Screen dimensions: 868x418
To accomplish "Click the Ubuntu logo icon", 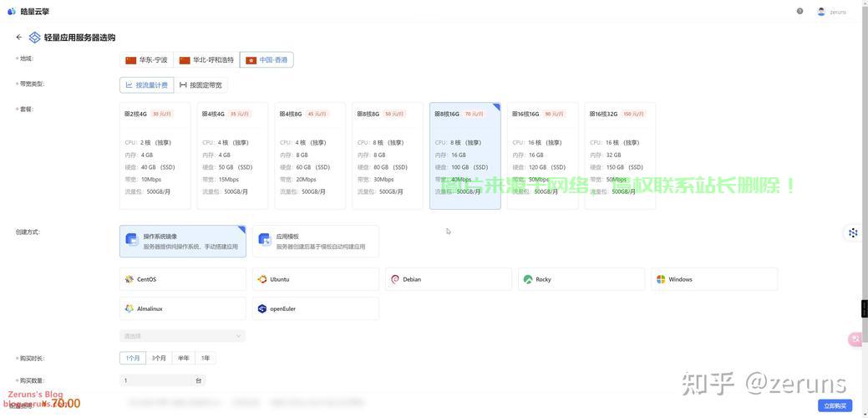I will 262,279.
